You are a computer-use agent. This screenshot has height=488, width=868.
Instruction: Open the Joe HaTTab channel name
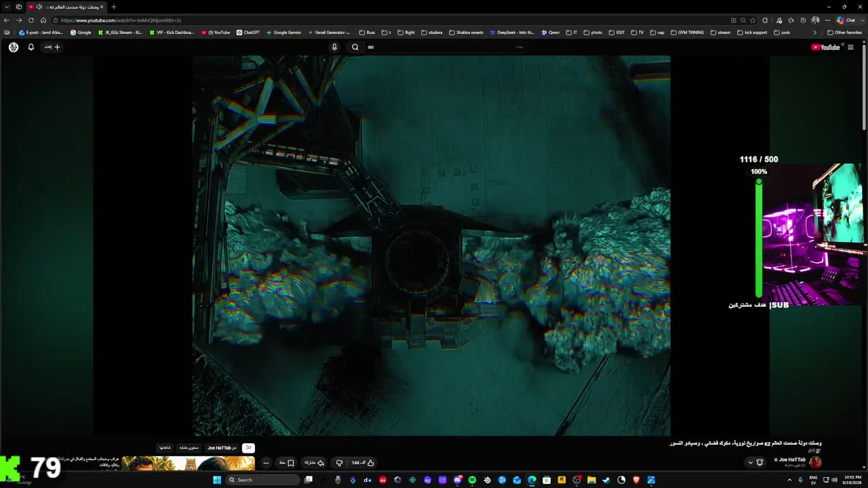pyautogui.click(x=792, y=460)
